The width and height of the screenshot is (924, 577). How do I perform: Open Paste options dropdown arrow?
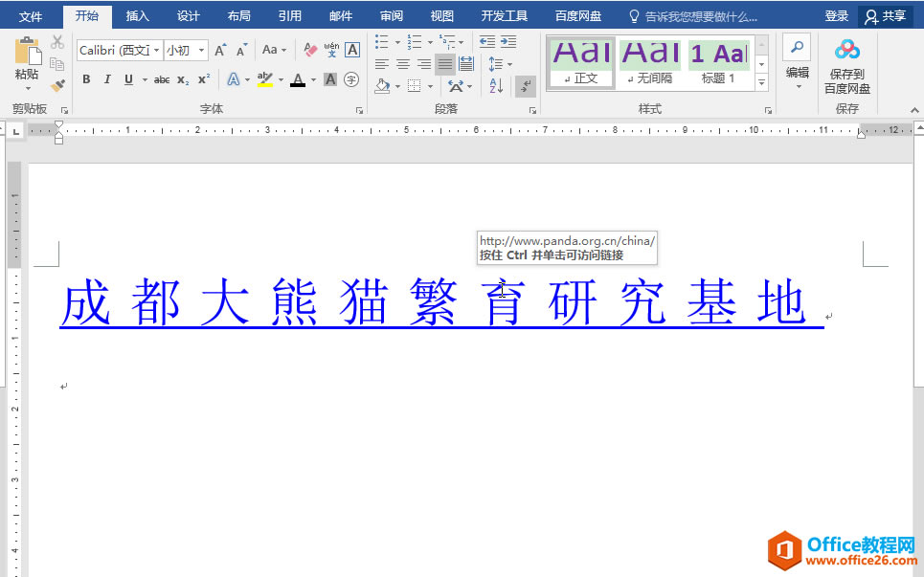pos(28,88)
